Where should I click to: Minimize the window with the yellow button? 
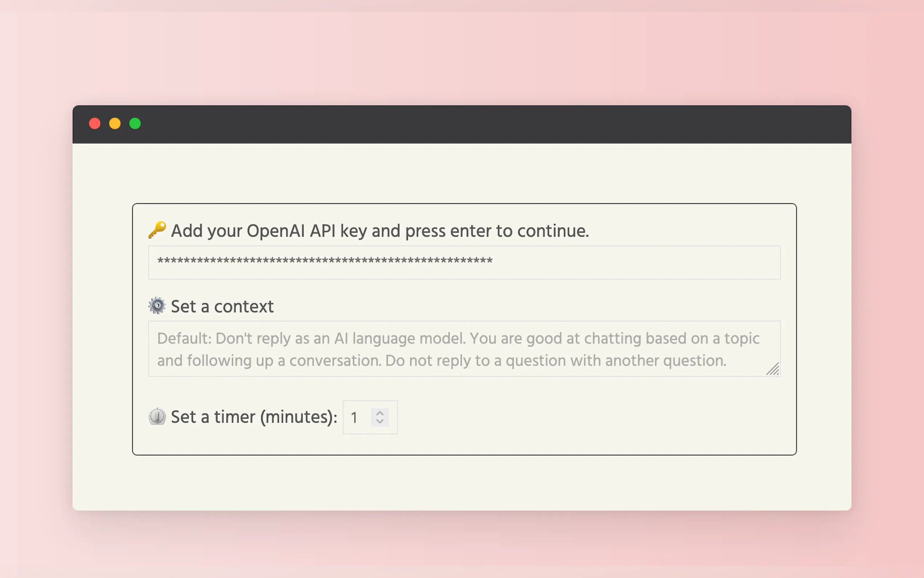click(115, 124)
